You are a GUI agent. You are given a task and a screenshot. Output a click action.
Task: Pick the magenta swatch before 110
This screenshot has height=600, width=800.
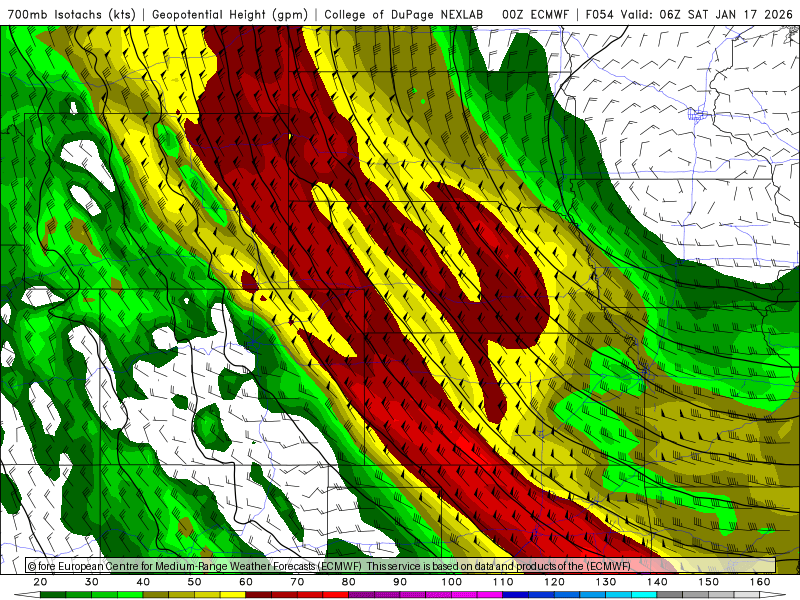click(490, 595)
